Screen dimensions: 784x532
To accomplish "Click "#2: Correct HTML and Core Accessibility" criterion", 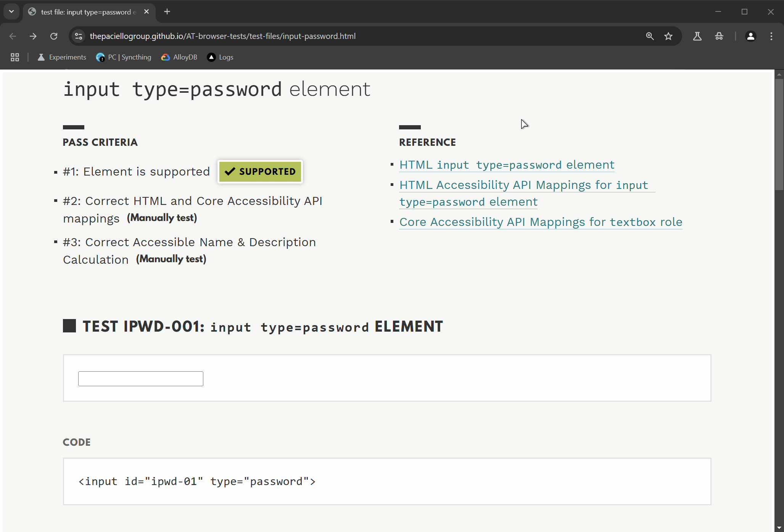I will [193, 210].
